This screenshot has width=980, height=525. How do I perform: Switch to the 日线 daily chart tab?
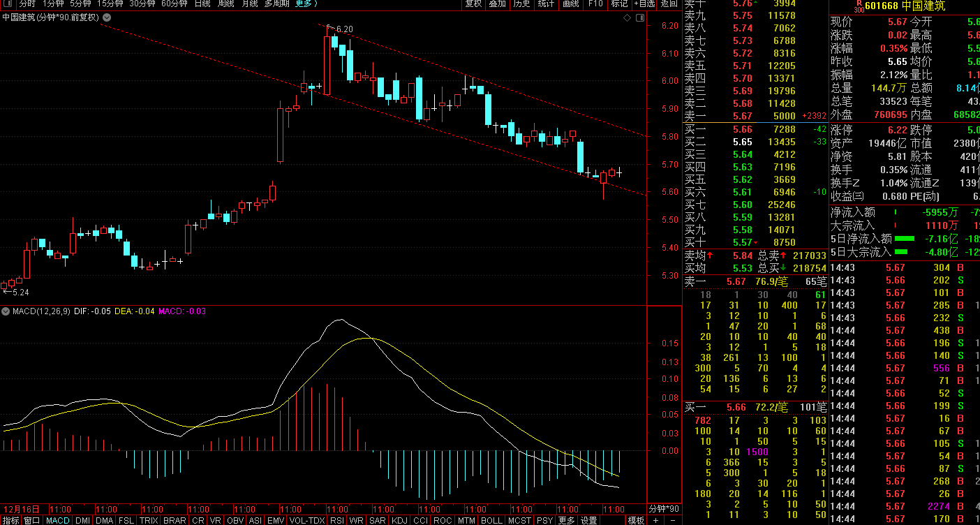tap(202, 3)
